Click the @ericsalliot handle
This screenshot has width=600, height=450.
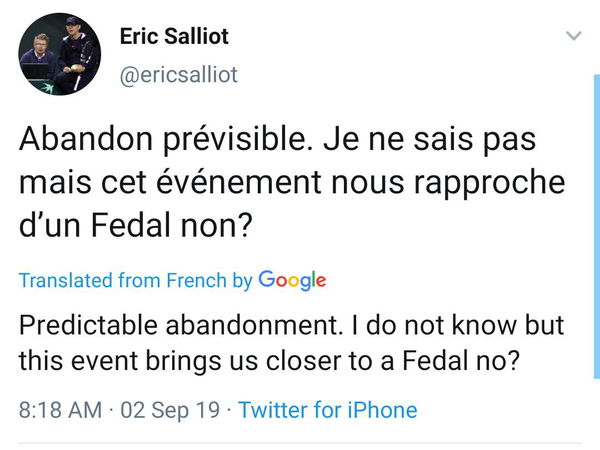click(178, 74)
